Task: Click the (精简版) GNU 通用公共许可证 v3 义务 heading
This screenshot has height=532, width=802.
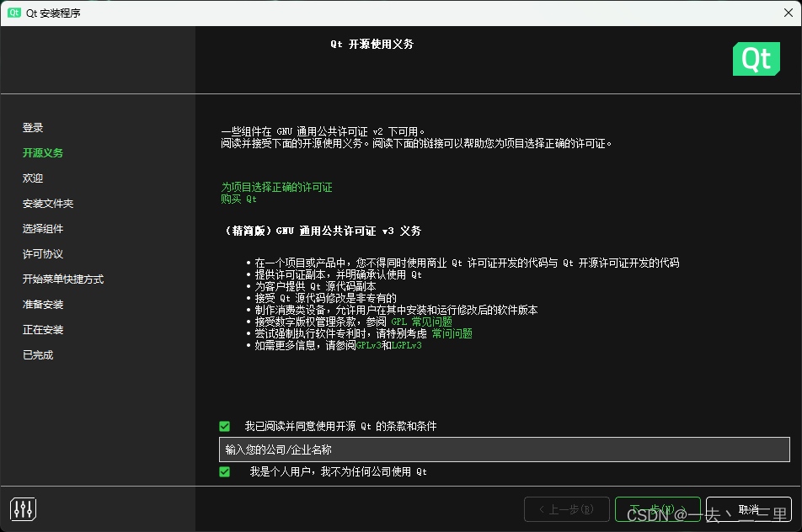Action: point(322,231)
